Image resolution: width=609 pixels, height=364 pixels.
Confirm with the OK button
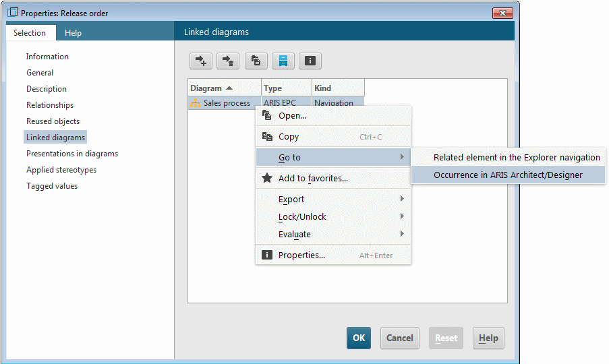[x=359, y=338]
